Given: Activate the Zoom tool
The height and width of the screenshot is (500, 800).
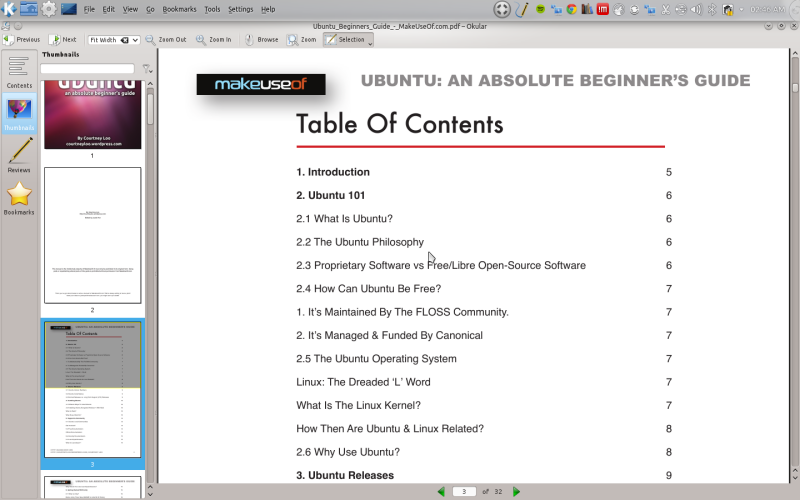Looking at the screenshot, I should tap(302, 39).
